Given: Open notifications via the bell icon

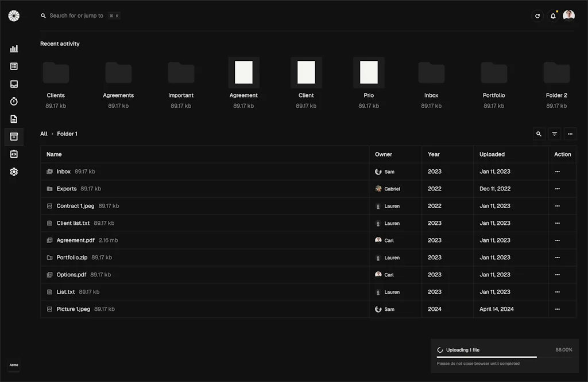Looking at the screenshot, I should pos(552,15).
